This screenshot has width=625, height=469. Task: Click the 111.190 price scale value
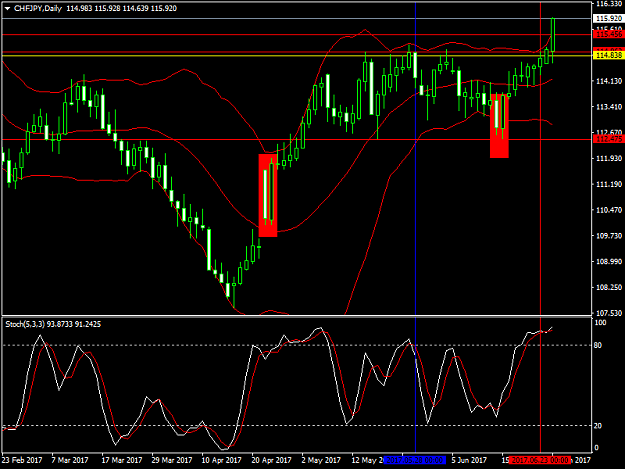[609, 184]
